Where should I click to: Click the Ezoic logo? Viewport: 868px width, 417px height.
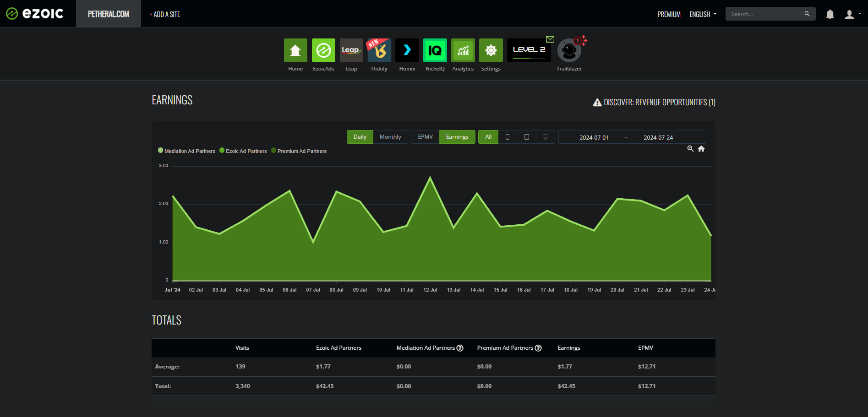tap(35, 14)
